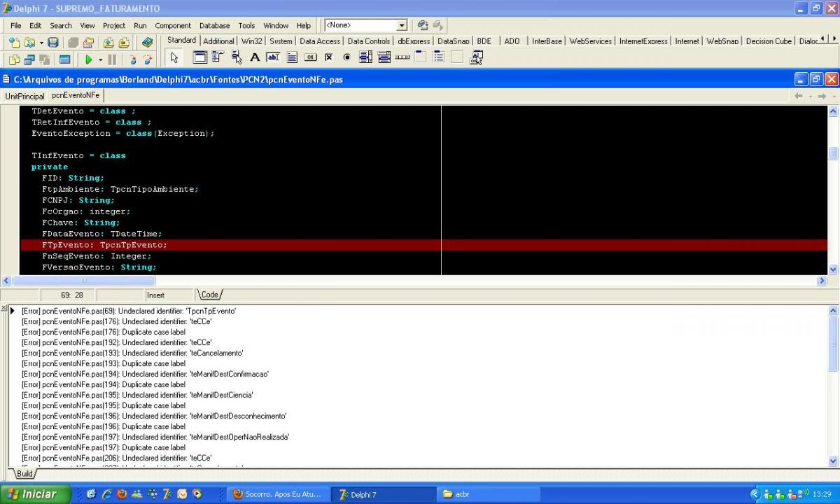Screen dimensions: 840x504
Task: Click the editor vertical scrollbar
Action: coord(833,189)
